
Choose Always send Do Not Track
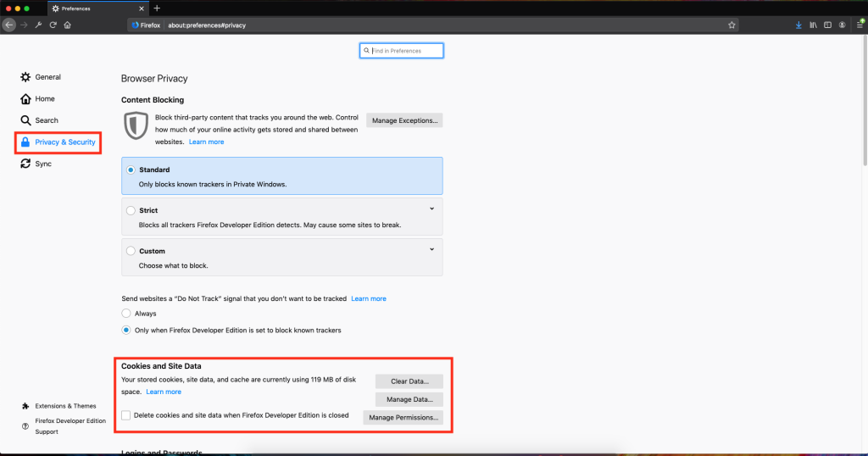pos(126,314)
